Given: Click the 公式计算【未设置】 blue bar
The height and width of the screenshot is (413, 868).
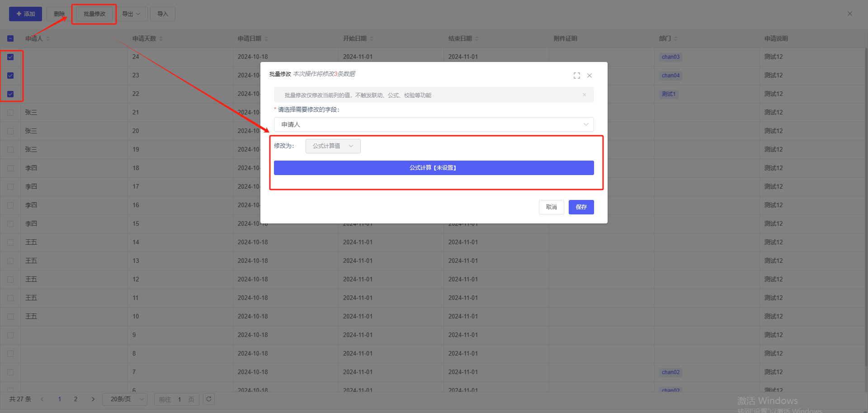Looking at the screenshot, I should 434,168.
